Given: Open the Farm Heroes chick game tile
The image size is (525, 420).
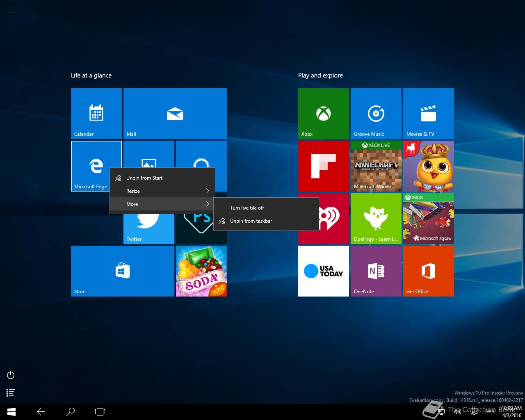Looking at the screenshot, I should 429,166.
